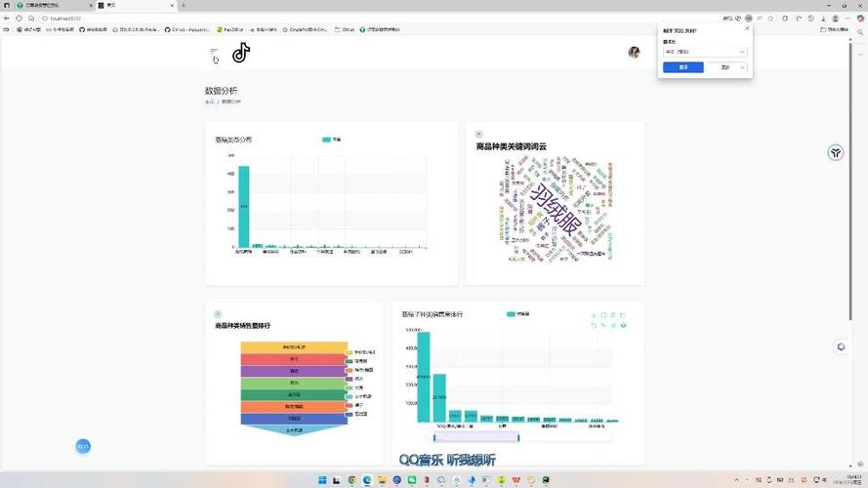Screen dimensions: 868x488
Task: Click the small round icon above the word cloud title
Action: pyautogui.click(x=478, y=134)
